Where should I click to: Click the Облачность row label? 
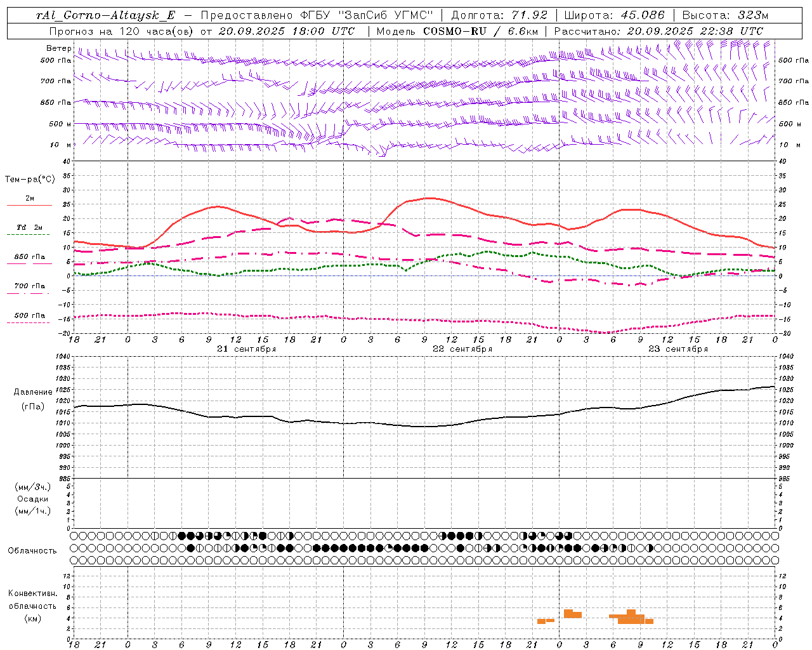coord(32,550)
